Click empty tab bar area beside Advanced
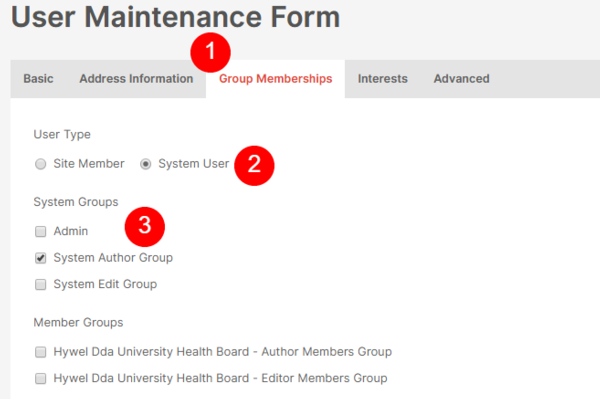600x399 pixels. click(x=551, y=79)
